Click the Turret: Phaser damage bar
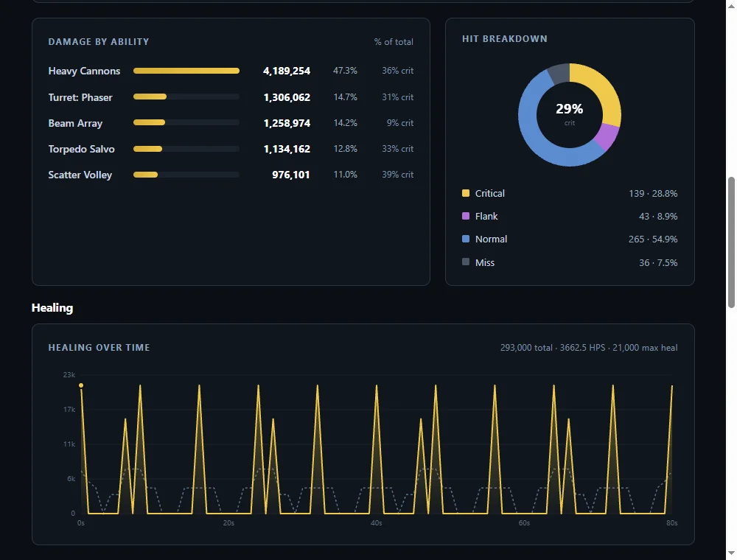Image resolution: width=737 pixels, height=560 pixels. pos(186,97)
